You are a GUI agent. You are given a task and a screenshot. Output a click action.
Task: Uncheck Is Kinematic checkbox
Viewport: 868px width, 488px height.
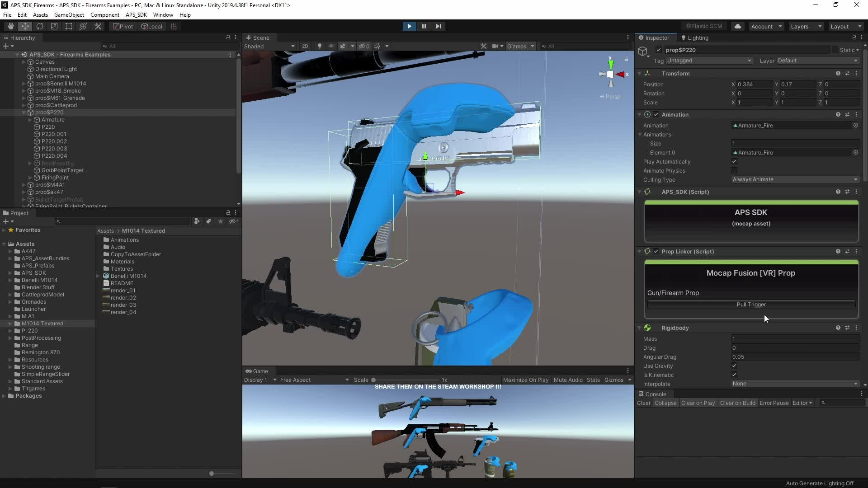734,375
